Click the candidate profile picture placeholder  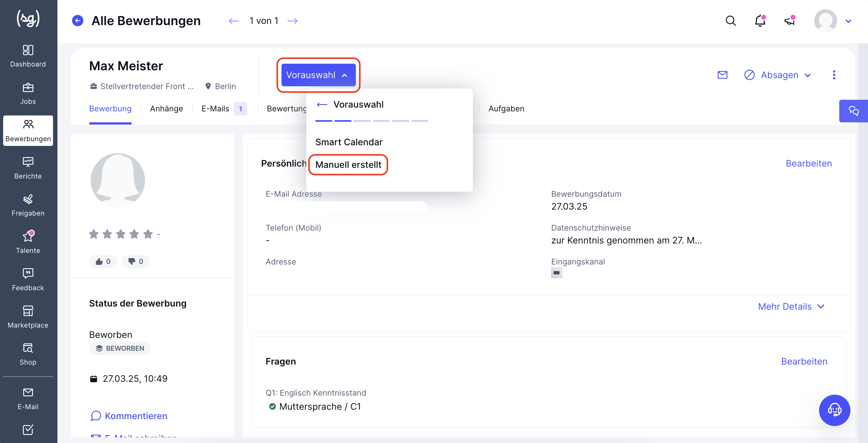click(118, 180)
